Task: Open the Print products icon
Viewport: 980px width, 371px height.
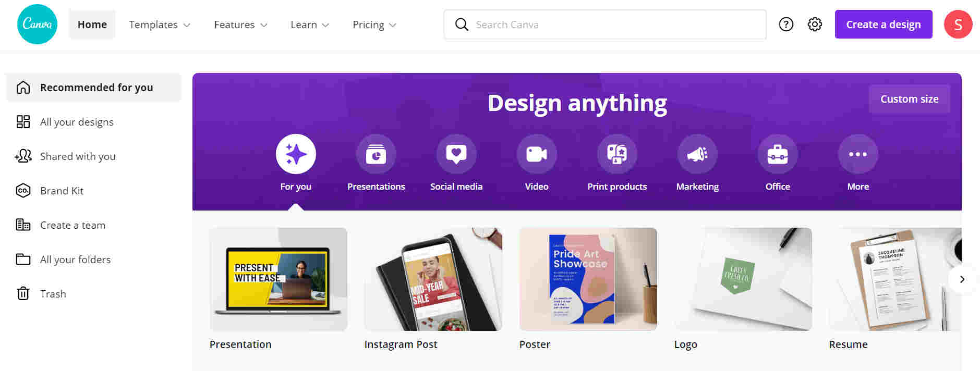Action: (x=617, y=154)
